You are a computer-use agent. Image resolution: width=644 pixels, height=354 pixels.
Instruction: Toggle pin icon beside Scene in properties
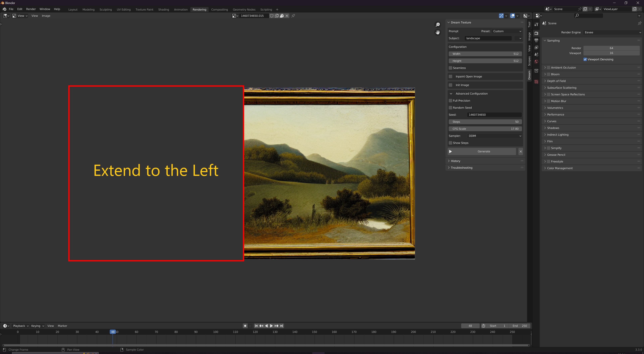[x=639, y=23]
